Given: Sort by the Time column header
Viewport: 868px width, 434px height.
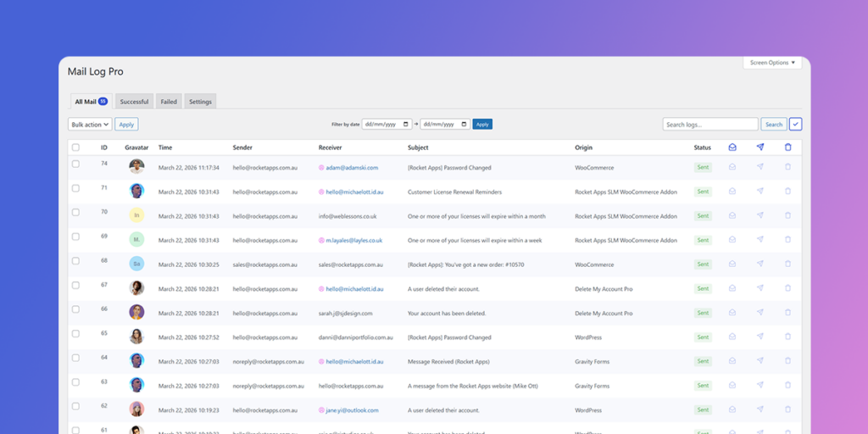Looking at the screenshot, I should 165,147.
